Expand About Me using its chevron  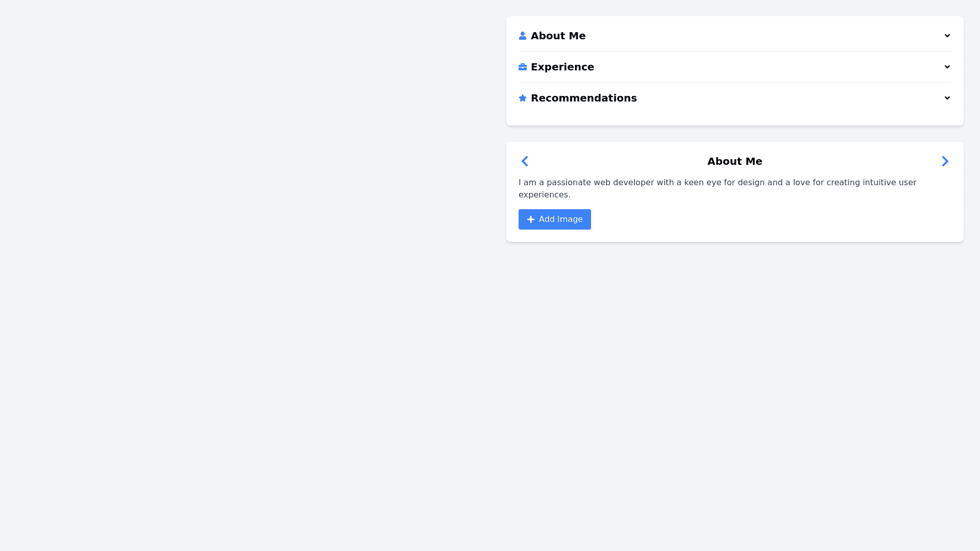pos(947,36)
